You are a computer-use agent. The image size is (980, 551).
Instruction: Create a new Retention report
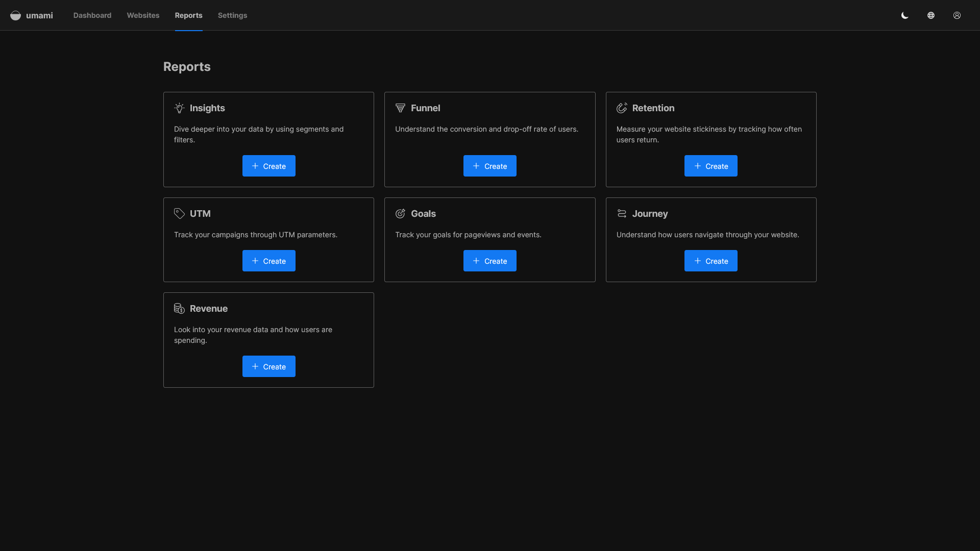711,166
